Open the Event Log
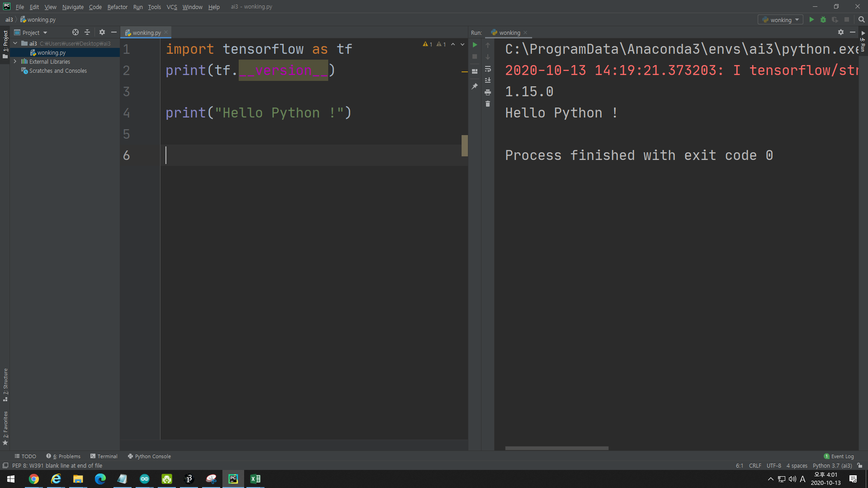 (839, 456)
